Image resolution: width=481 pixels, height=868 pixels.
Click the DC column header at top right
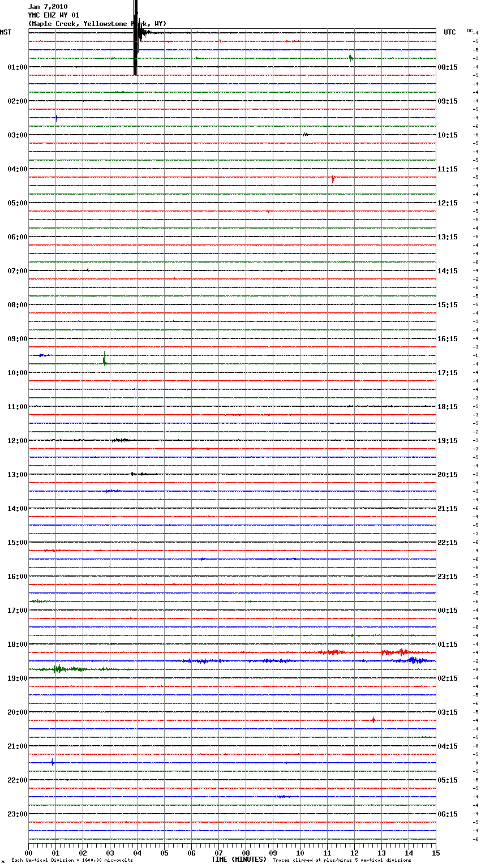pos(470,30)
